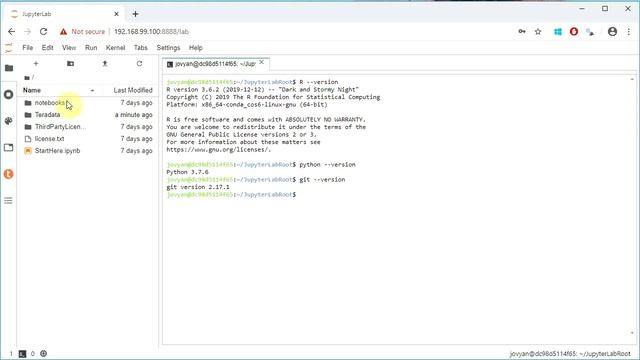Close the jovyan terminal tab
This screenshot has width=640, height=360.
click(x=262, y=62)
